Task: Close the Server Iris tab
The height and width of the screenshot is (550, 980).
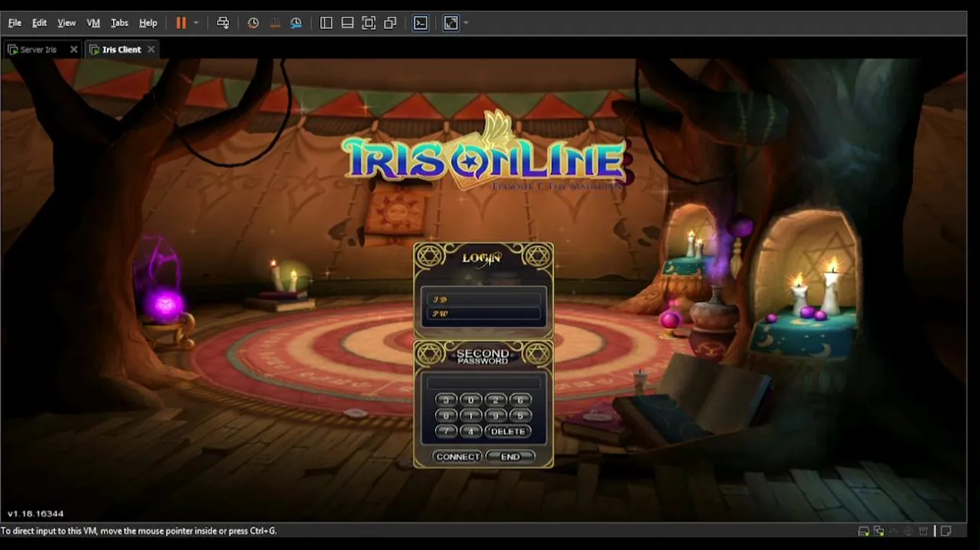Action: pyautogui.click(x=74, y=50)
